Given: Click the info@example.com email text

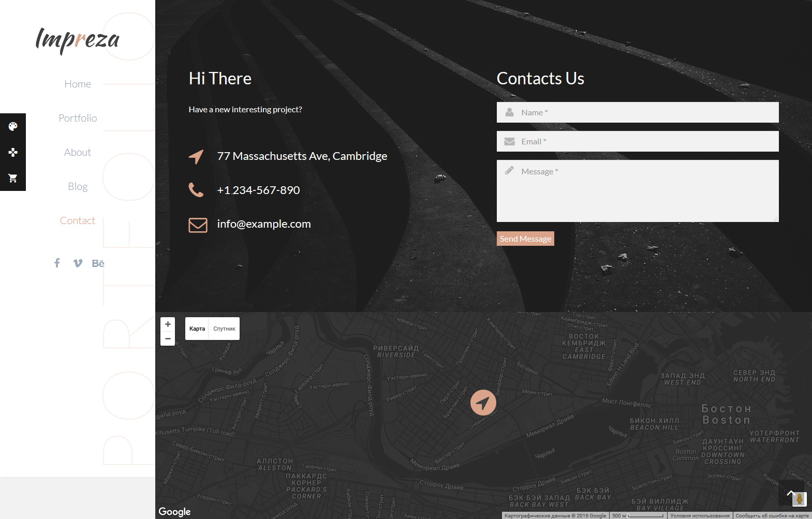Looking at the screenshot, I should [x=264, y=224].
